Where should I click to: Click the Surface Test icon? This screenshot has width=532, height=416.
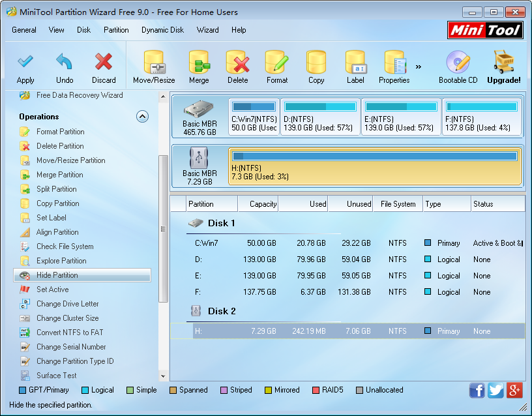click(25, 376)
